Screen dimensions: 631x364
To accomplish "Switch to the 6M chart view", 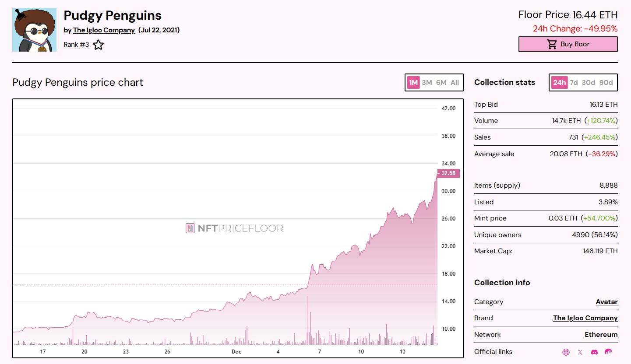I will tap(441, 82).
